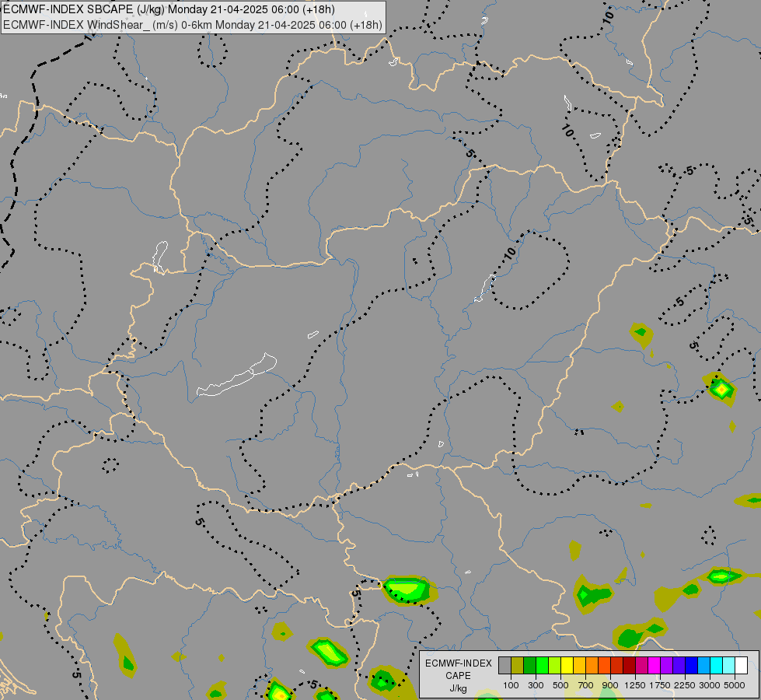Click the 700 legend tick label
Image resolution: width=761 pixels, height=700 pixels.
(586, 685)
